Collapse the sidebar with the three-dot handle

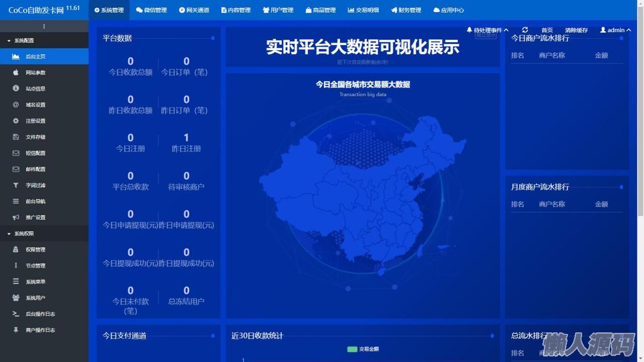click(44, 26)
